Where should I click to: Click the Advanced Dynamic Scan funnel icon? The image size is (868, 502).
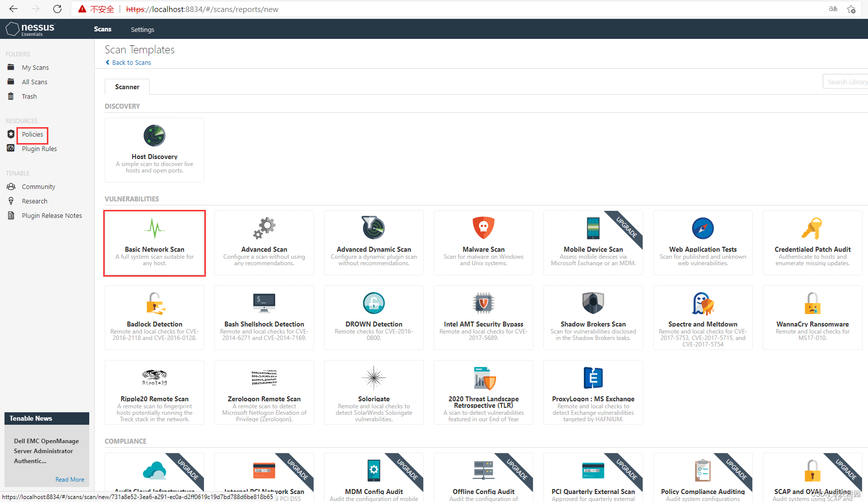click(373, 228)
